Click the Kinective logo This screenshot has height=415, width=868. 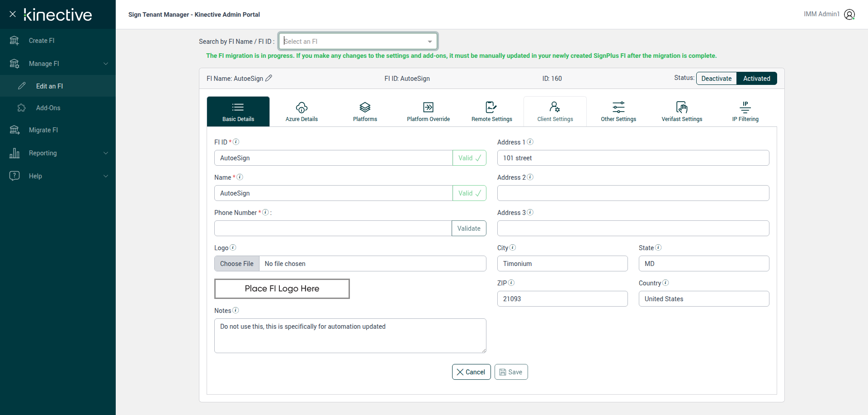(x=58, y=15)
